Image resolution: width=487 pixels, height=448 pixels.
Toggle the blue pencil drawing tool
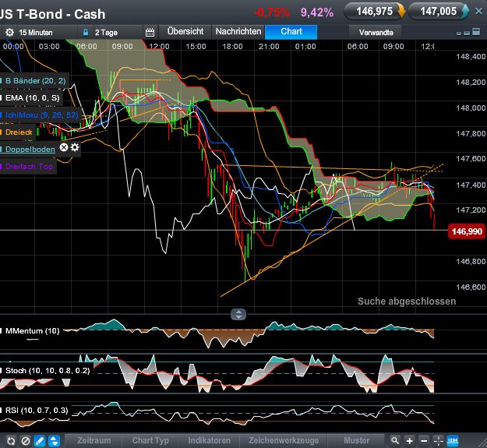(40, 441)
